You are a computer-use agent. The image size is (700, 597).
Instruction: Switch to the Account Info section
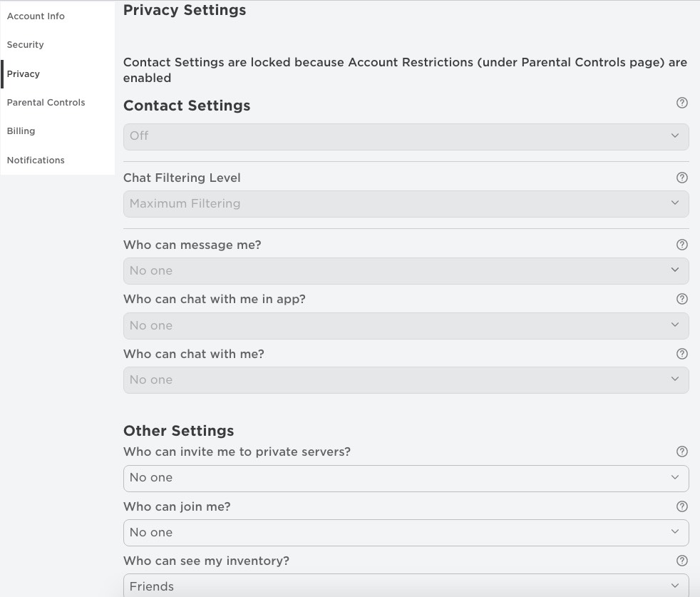click(x=36, y=16)
